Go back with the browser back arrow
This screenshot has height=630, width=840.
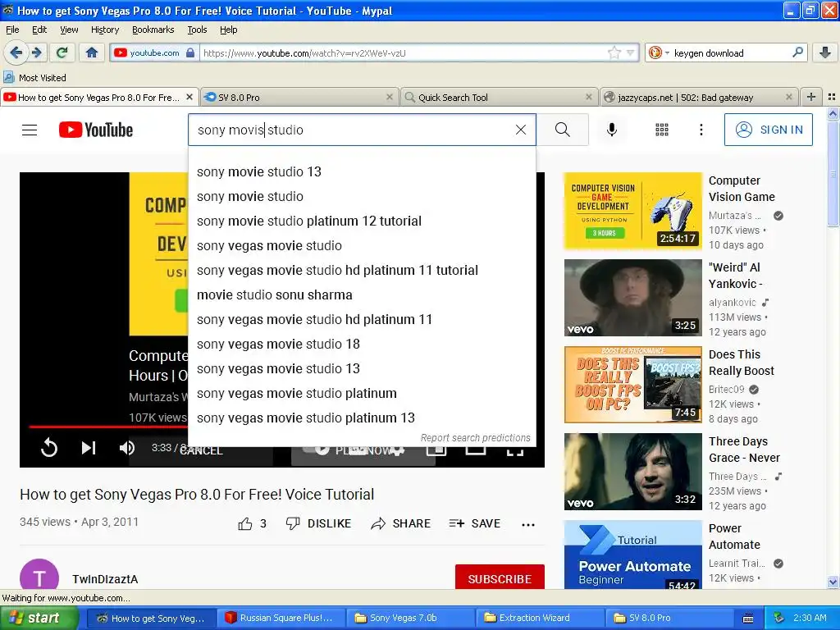point(16,52)
